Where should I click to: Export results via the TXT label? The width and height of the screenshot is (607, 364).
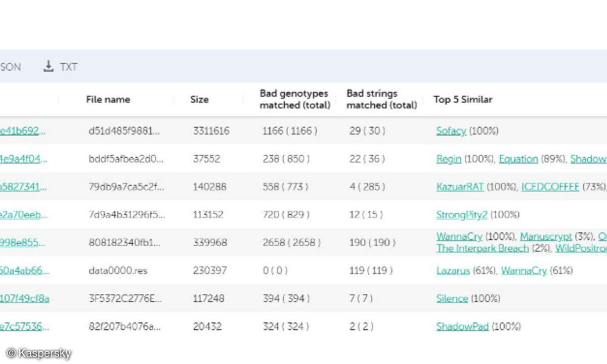(69, 67)
